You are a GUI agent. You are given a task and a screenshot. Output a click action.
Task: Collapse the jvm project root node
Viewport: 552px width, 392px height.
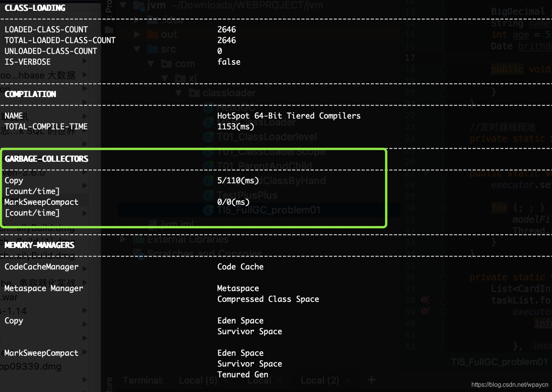123,5
